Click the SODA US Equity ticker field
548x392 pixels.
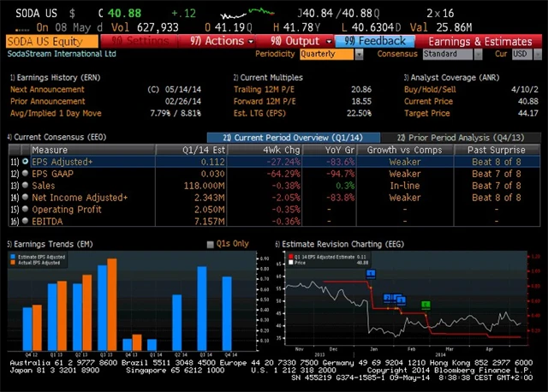(x=51, y=41)
